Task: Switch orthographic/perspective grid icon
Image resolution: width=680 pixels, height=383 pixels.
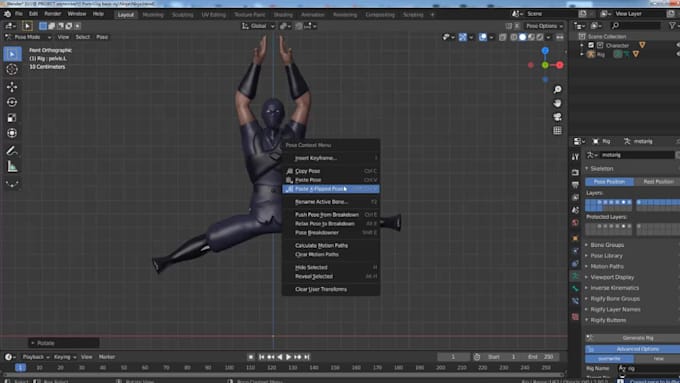Action: 557,131
